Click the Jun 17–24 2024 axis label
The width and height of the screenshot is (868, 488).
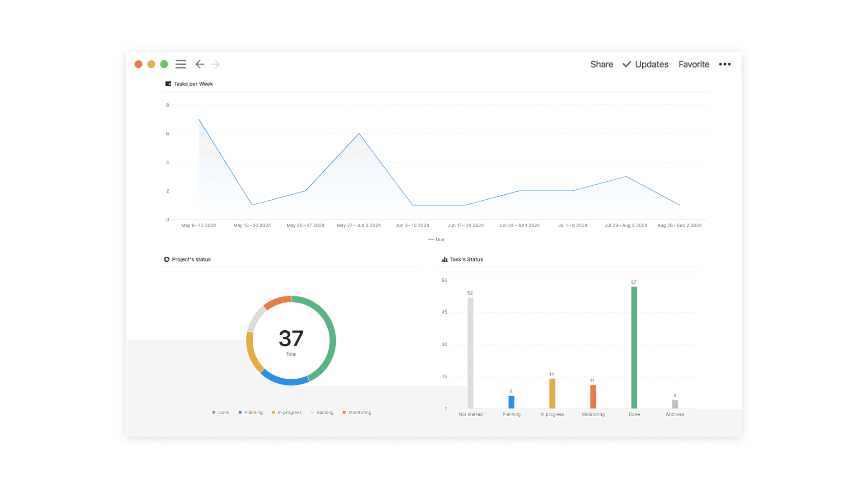coord(466,225)
